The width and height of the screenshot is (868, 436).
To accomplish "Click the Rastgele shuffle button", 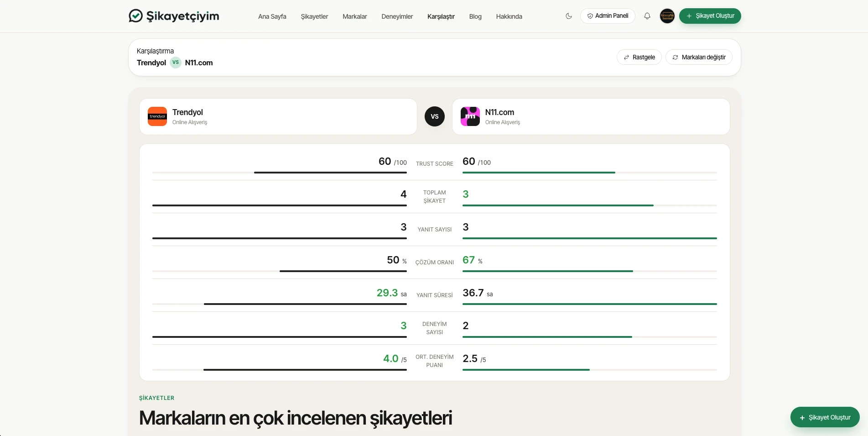I will [x=639, y=57].
